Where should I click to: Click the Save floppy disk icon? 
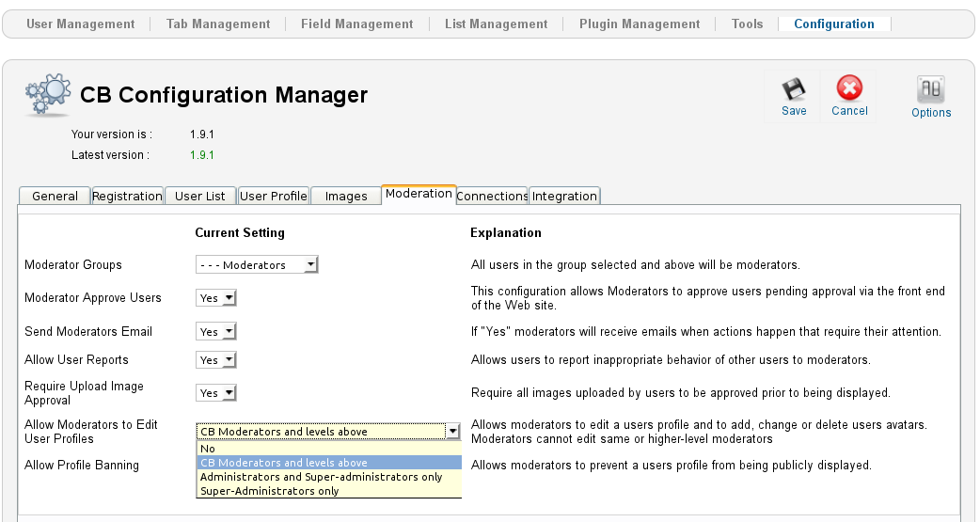click(x=794, y=90)
